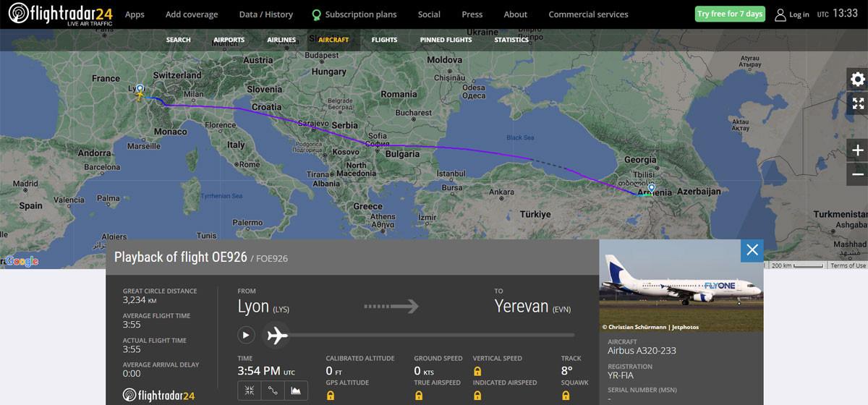Click the squawk lock icon
Viewport: 868px width, 405px height.
pyautogui.click(x=566, y=396)
